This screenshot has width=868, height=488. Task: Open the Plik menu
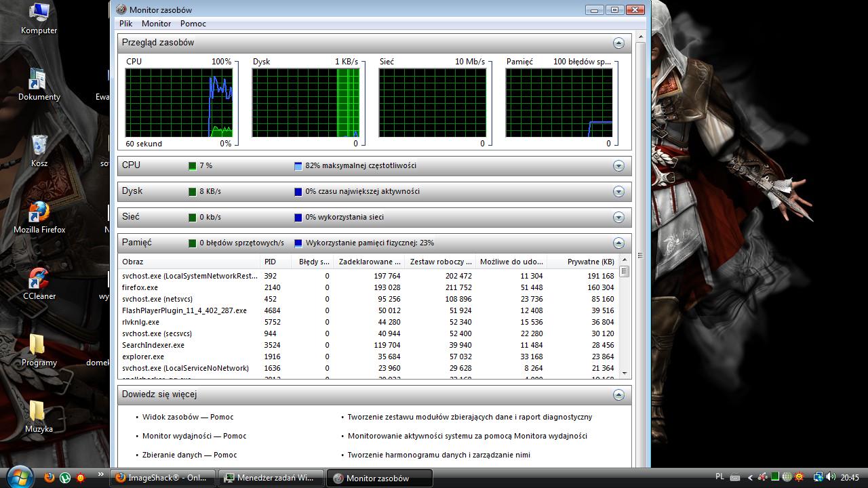coord(126,24)
